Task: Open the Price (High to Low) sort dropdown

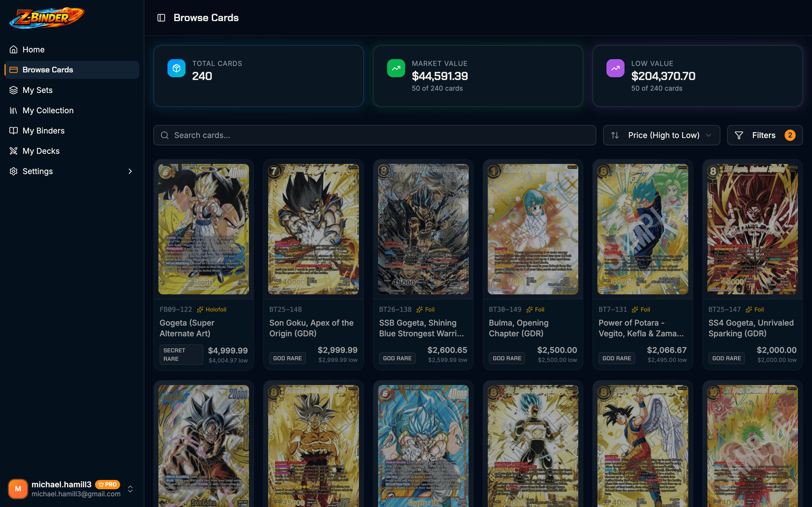Action: tap(661, 135)
